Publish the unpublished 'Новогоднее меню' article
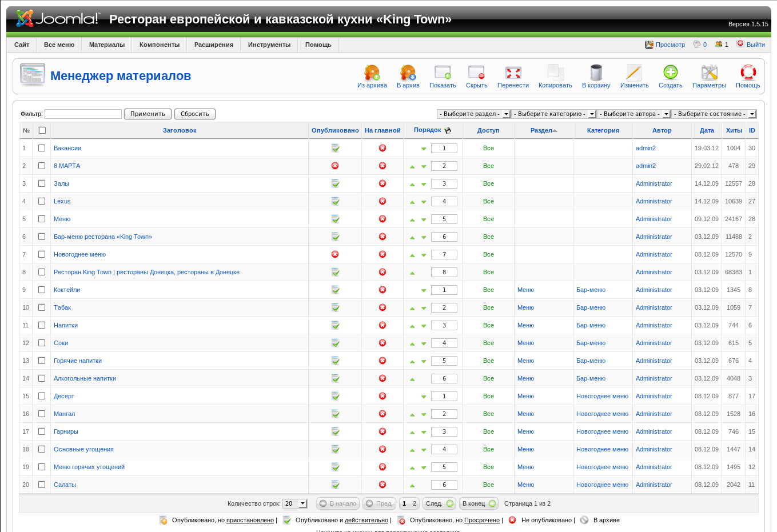777x532 pixels. click(x=335, y=254)
